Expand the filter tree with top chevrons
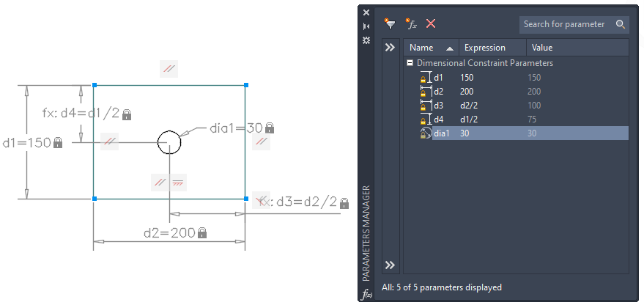 390,47
